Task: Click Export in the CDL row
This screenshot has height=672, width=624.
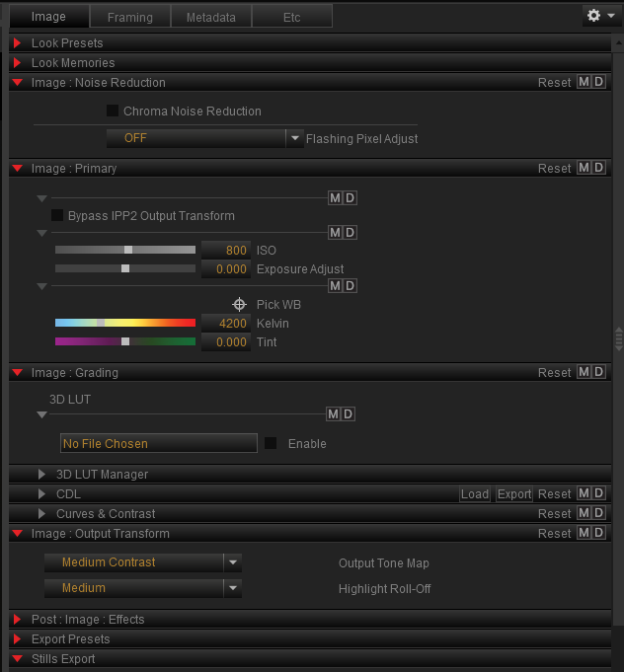Action: click(514, 493)
